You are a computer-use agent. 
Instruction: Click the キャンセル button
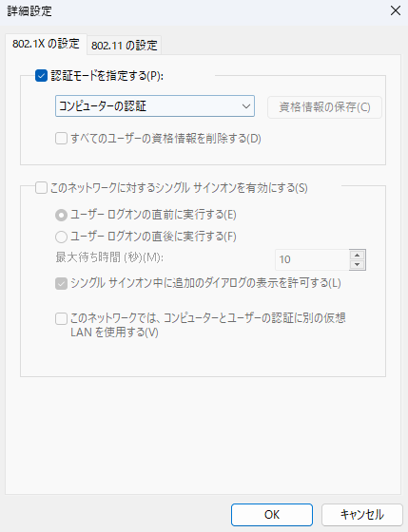pos(362,515)
